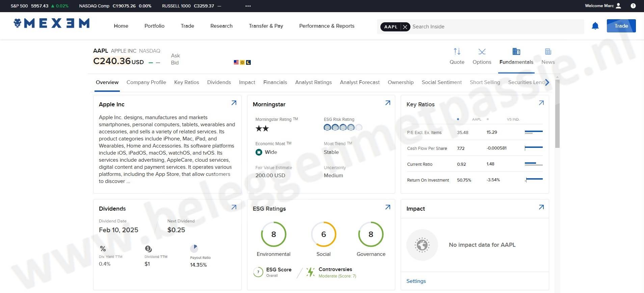The image size is (644, 293).
Task: Open the user profile icon
Action: tap(618, 6)
